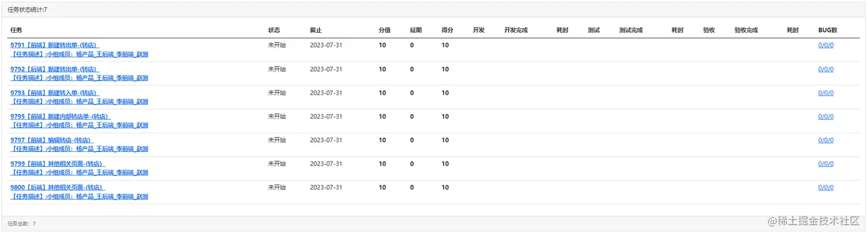Open task 9797 编辑转店 link
Image resolution: width=868 pixels, height=235 pixels.
click(51, 140)
